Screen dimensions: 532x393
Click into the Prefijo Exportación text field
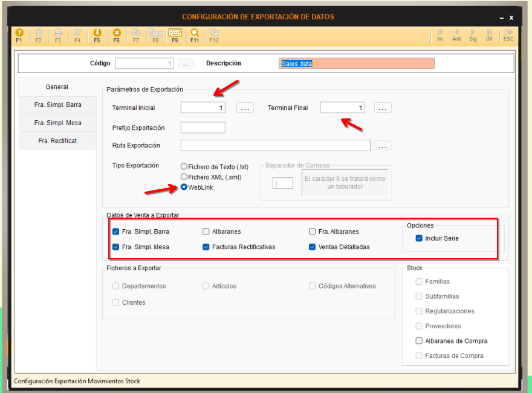[203, 128]
